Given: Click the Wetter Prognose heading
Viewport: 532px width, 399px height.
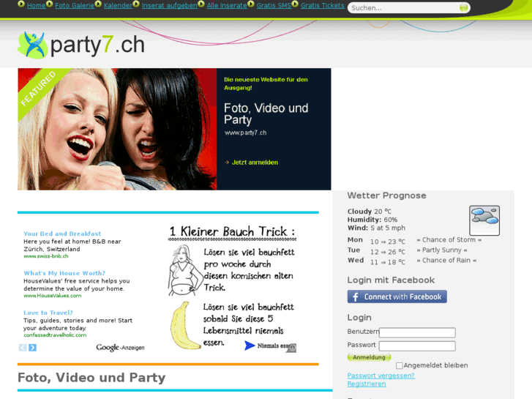Looking at the screenshot, I should click(387, 195).
